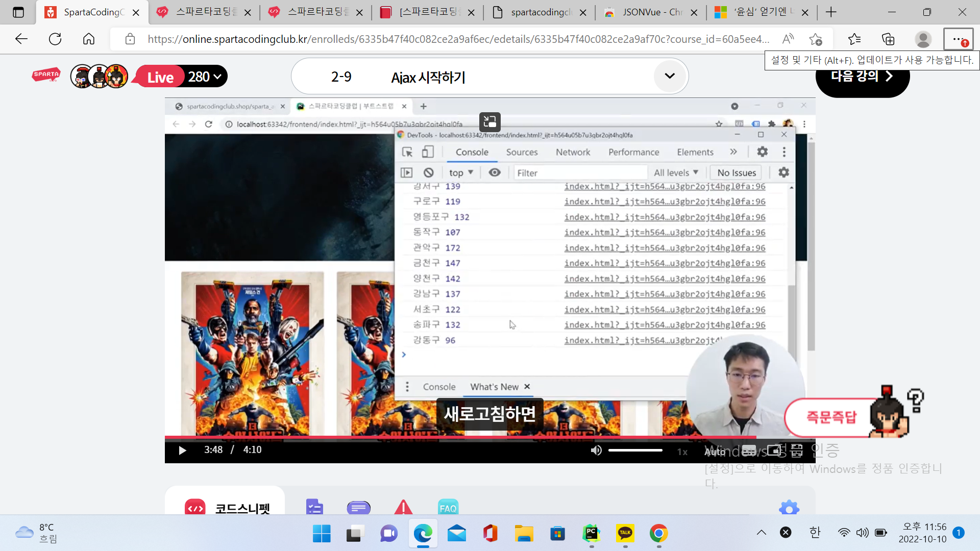The height and width of the screenshot is (551, 980).
Task: Expand more DevTools tabs chevron
Action: 733,152
